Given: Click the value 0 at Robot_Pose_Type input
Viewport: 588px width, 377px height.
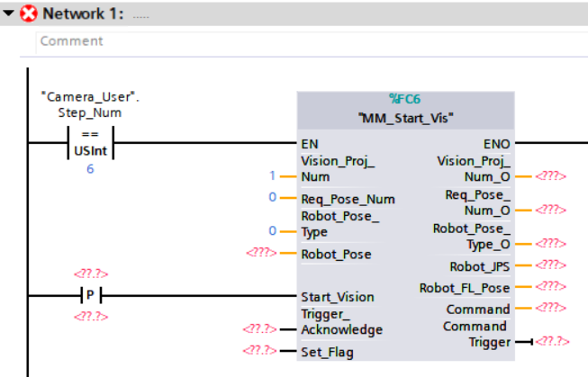Looking at the screenshot, I should tap(273, 231).
